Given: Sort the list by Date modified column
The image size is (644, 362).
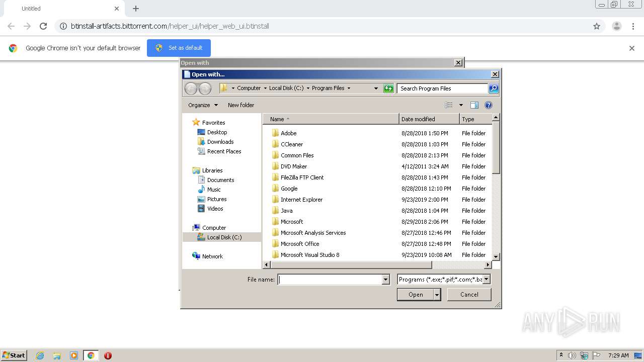Looking at the screenshot, I should tap(429, 119).
